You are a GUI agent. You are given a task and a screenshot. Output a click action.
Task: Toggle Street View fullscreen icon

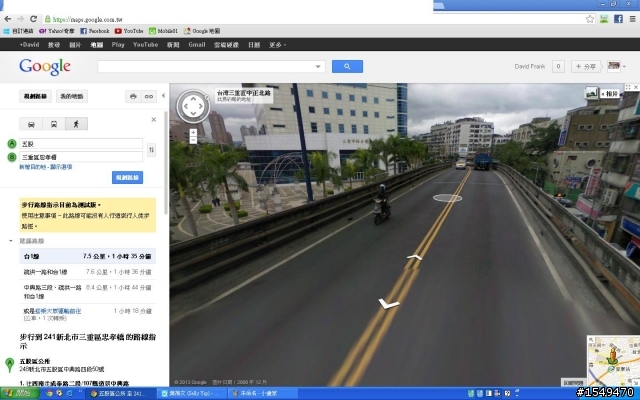pyautogui.click(x=628, y=87)
